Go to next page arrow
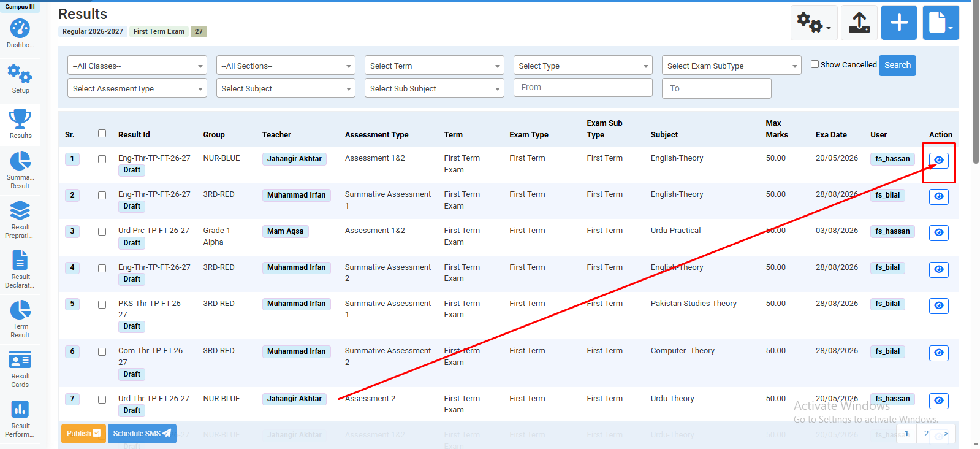 click(946, 434)
